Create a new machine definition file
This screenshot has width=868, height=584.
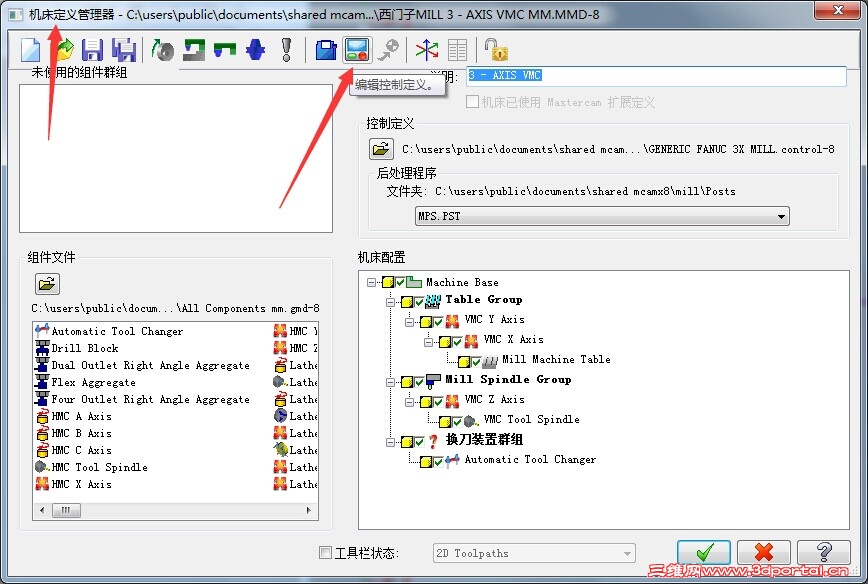30,50
